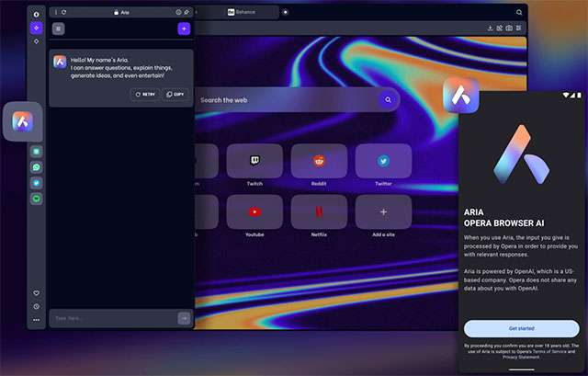This screenshot has height=376, width=588.
Task: Open the Twitter speed dial tile
Action: 383,161
